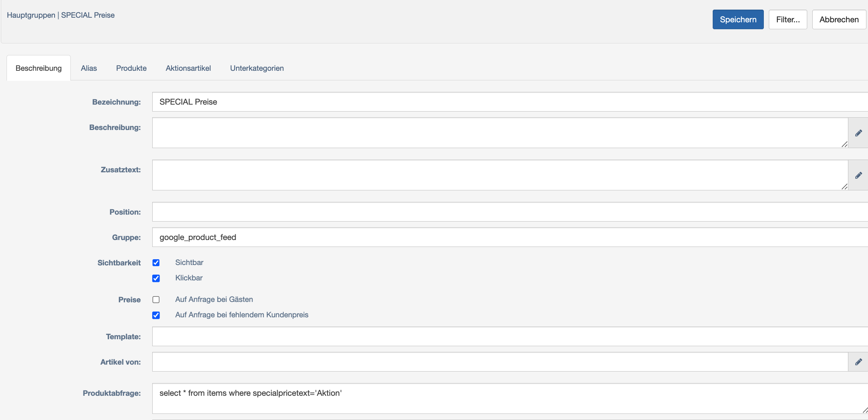Open the Filter... dialog button

coord(788,20)
